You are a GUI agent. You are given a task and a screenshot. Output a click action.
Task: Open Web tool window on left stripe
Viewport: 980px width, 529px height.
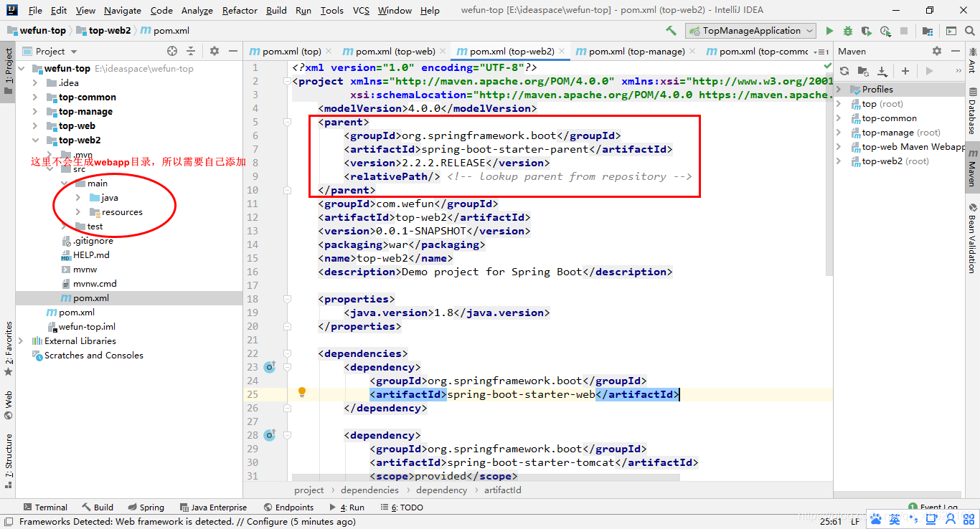(9, 406)
